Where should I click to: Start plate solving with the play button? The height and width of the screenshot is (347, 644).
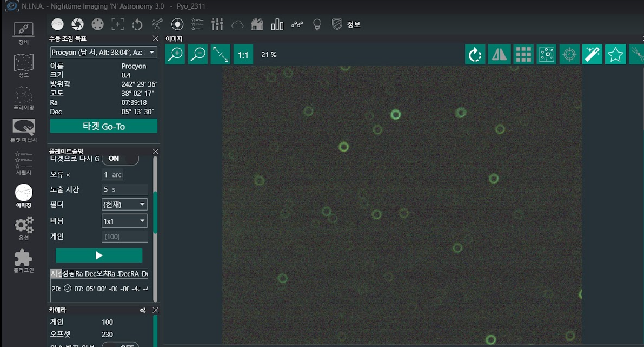(99, 256)
